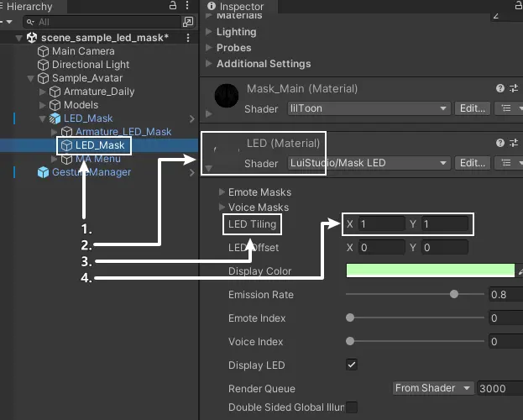
Task: Click the Voice Index slider handle
Action: pos(350,341)
